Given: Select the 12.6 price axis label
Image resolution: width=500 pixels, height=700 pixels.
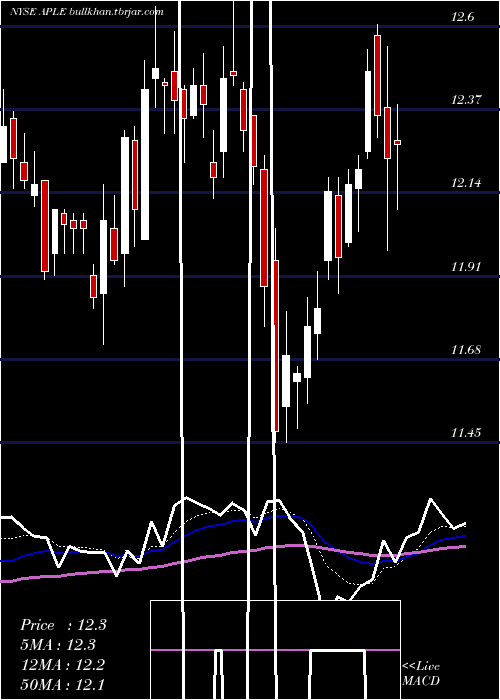Looking at the screenshot, I should coord(462,17).
